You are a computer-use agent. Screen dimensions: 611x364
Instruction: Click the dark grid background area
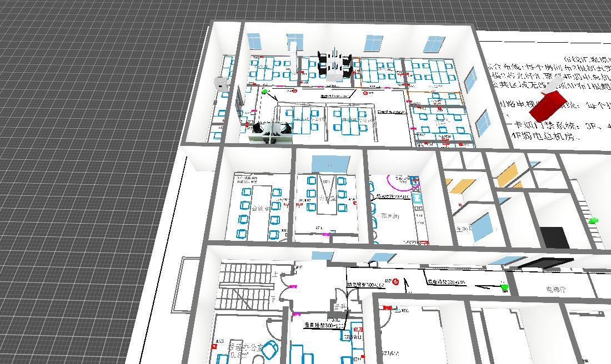tap(83, 166)
